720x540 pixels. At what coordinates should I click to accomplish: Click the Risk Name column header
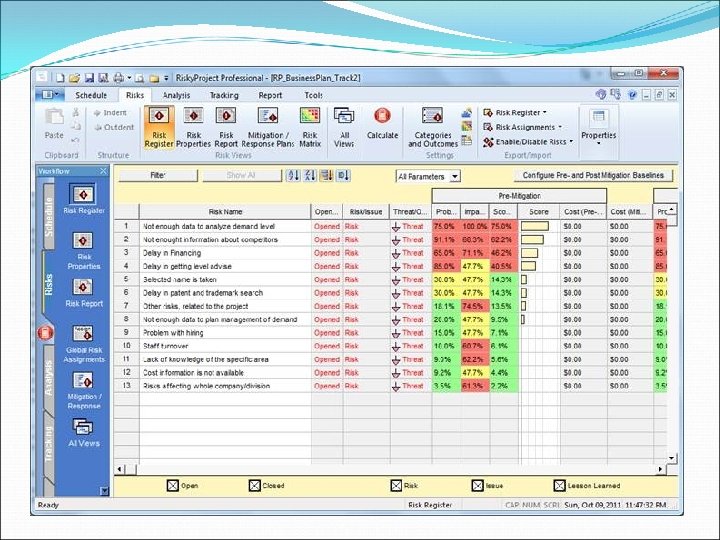point(225,212)
